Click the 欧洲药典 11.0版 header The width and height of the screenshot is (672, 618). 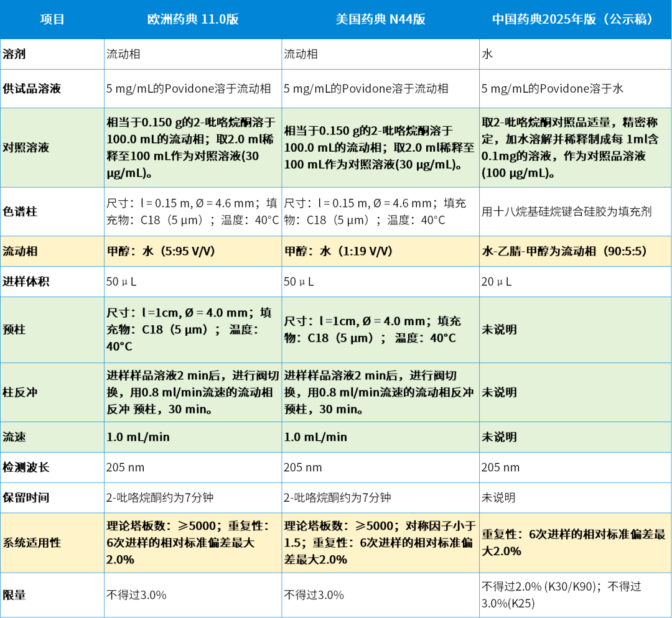[193, 19]
